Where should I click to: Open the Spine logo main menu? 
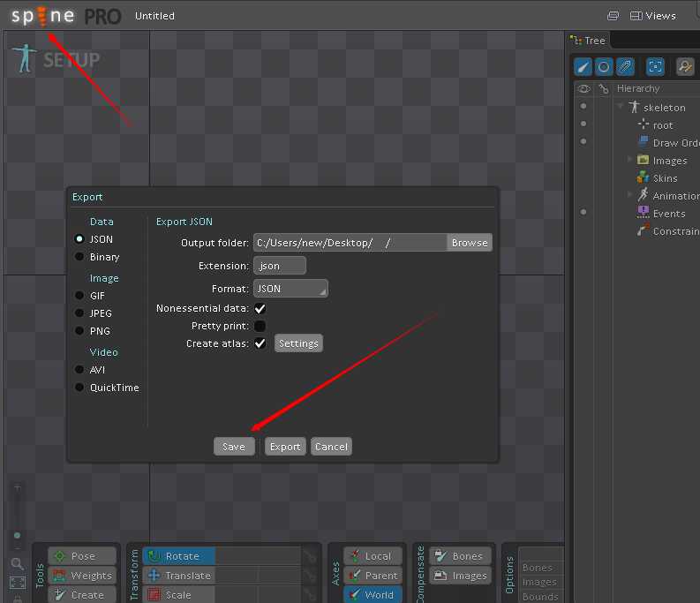click(x=43, y=16)
